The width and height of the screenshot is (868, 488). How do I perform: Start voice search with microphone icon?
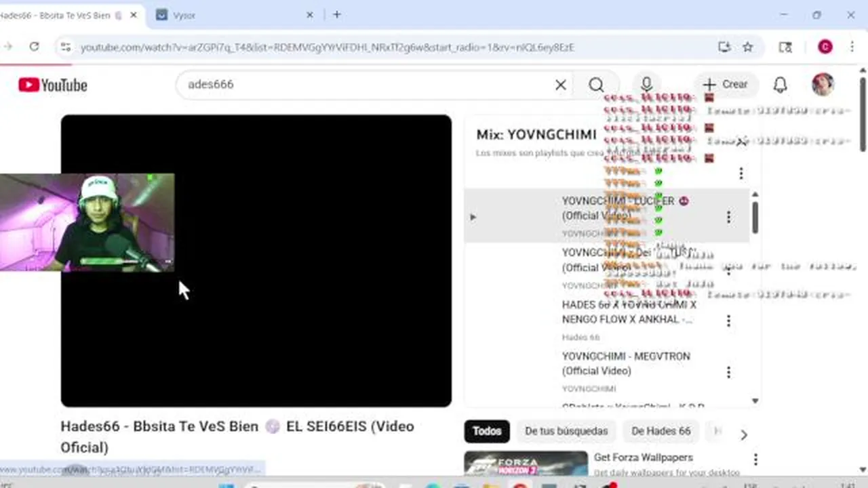(646, 85)
